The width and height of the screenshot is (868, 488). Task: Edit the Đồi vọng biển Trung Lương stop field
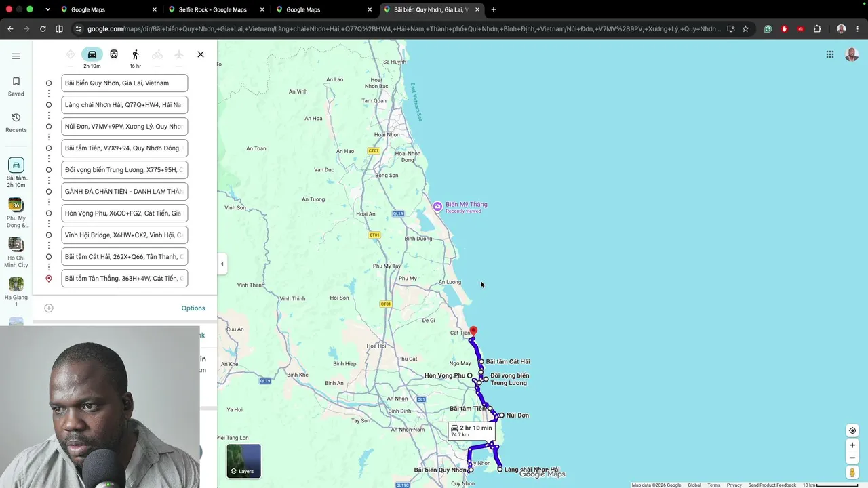(125, 170)
